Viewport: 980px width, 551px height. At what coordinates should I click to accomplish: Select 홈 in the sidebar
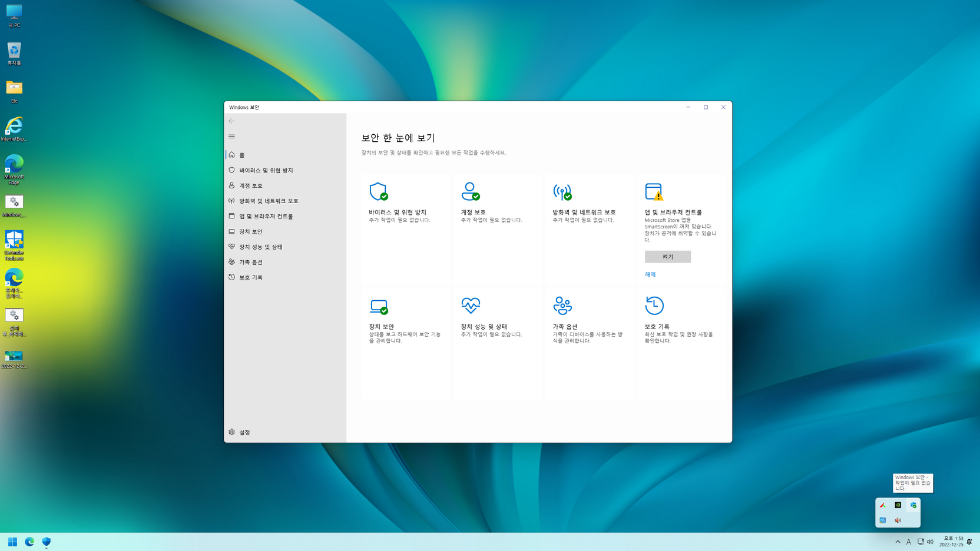[x=285, y=155]
